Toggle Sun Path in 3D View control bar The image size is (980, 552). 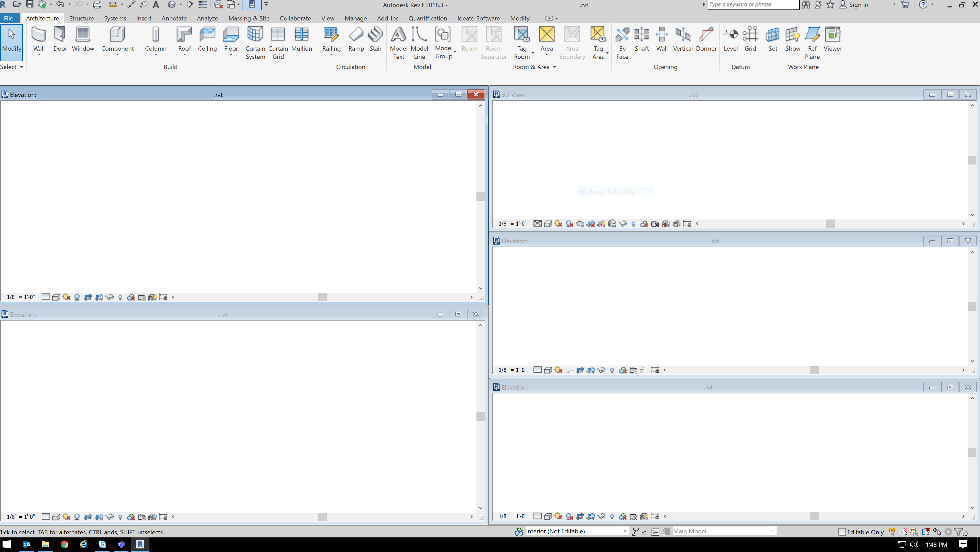pyautogui.click(x=559, y=224)
